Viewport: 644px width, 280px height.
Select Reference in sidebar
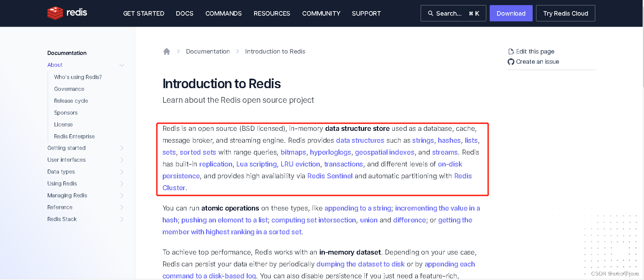60,207
